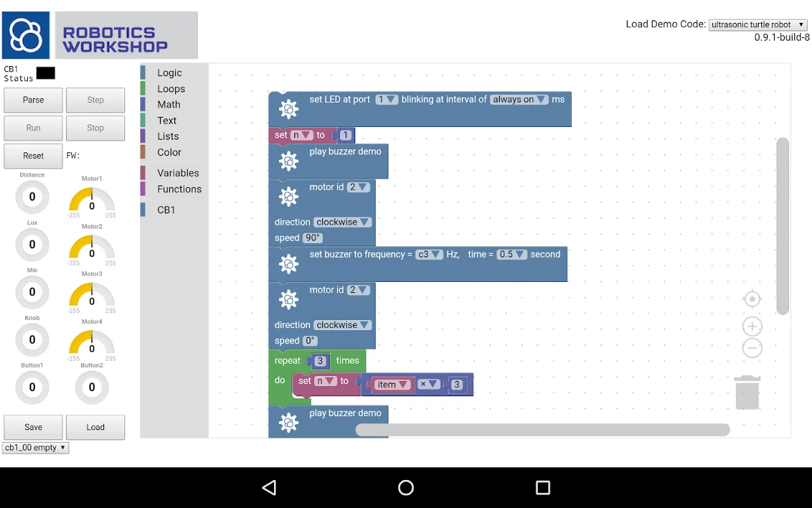Tap the Android home button
The width and height of the screenshot is (812, 508).
coord(406,488)
